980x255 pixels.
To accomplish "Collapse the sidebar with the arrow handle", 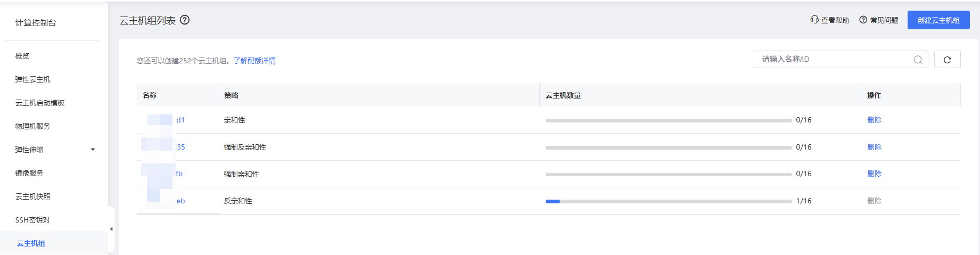I will (111, 229).
